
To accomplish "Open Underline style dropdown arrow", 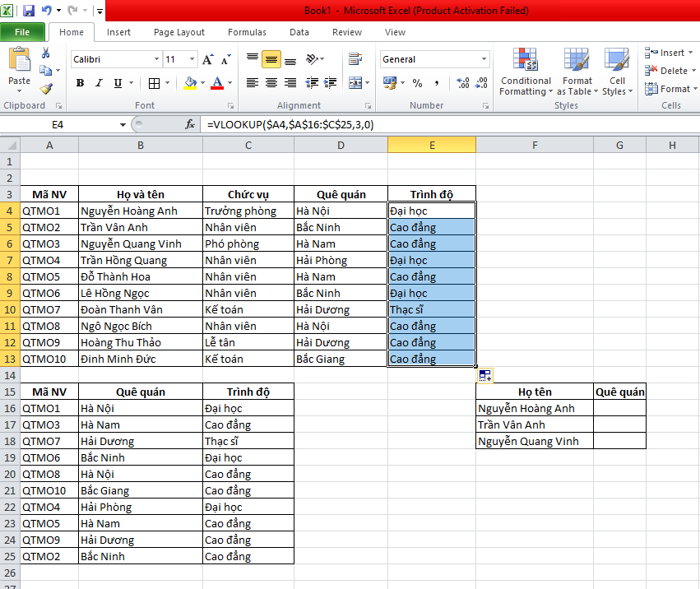I will (132, 82).
